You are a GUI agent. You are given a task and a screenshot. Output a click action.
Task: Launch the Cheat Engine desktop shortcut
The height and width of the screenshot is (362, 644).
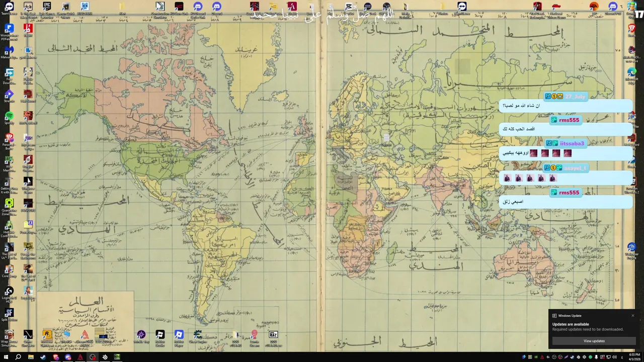(x=198, y=337)
